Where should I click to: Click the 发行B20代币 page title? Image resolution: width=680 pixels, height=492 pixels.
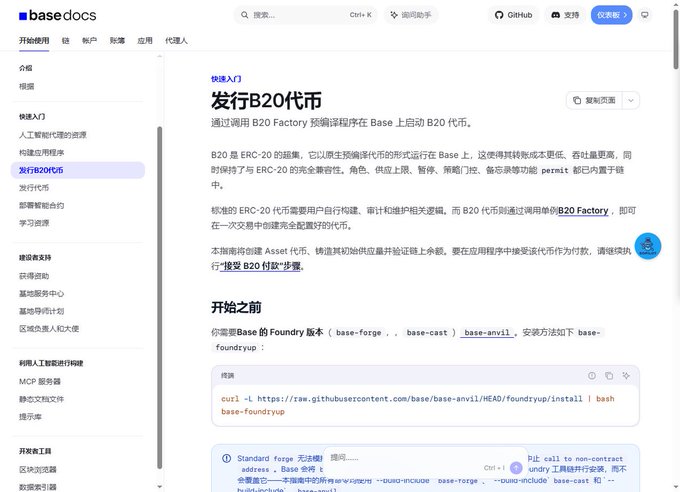[266, 101]
